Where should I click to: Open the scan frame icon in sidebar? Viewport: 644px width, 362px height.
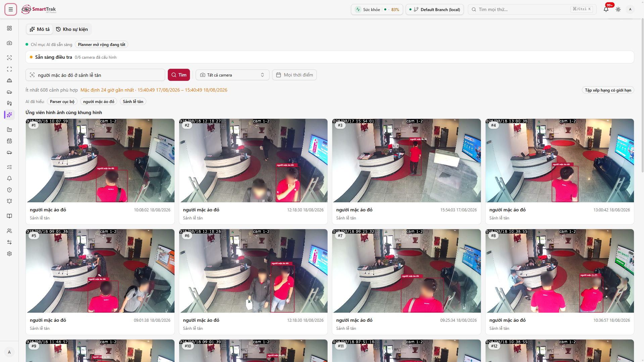(9, 69)
